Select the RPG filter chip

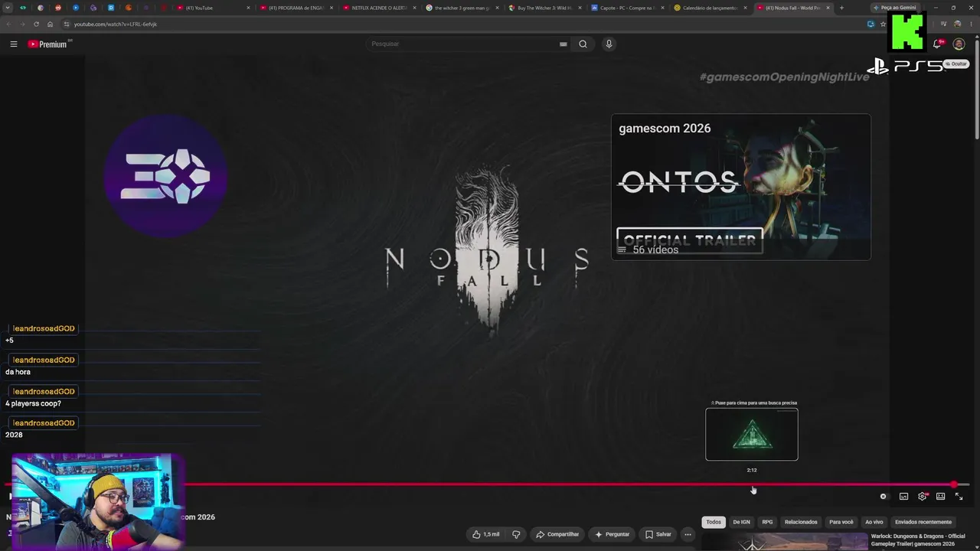767,522
